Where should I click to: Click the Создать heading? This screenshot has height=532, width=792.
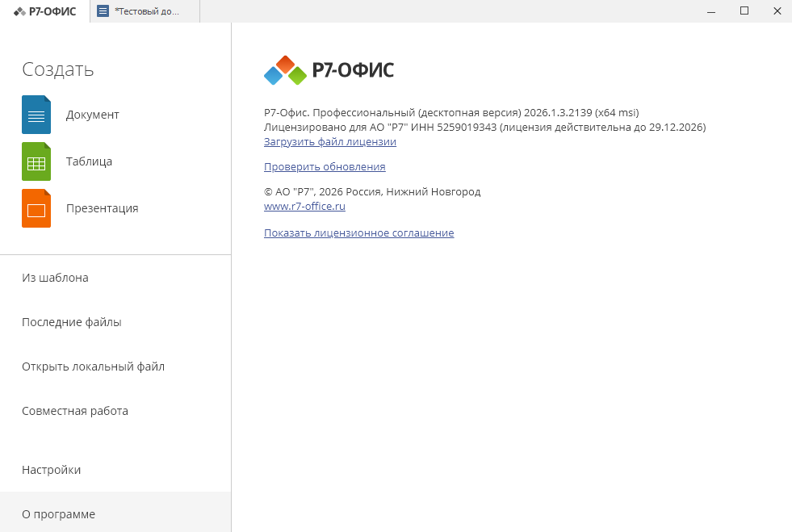[57, 69]
